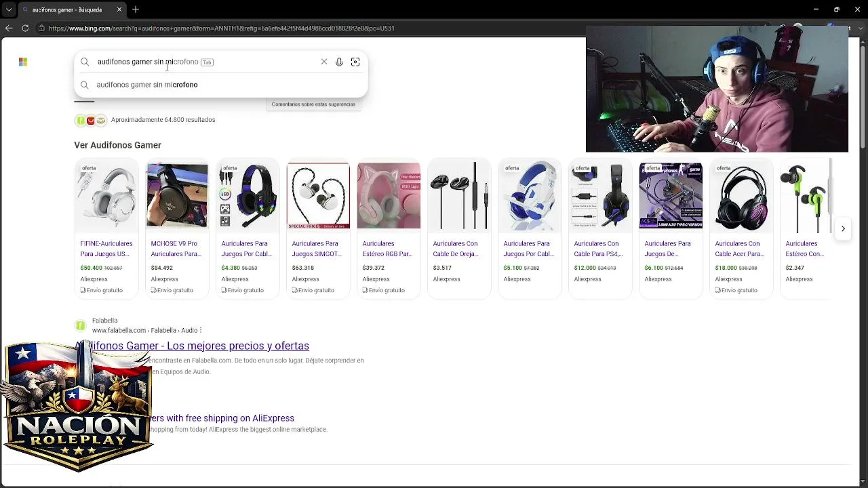This screenshot has width=868, height=488.
Task: Open 'Auriculares Con Cable Para PS4' title
Action: pyautogui.click(x=598, y=249)
